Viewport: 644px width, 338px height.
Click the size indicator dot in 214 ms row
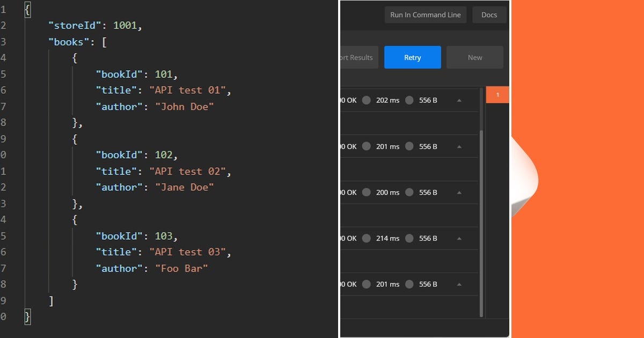[409, 239]
